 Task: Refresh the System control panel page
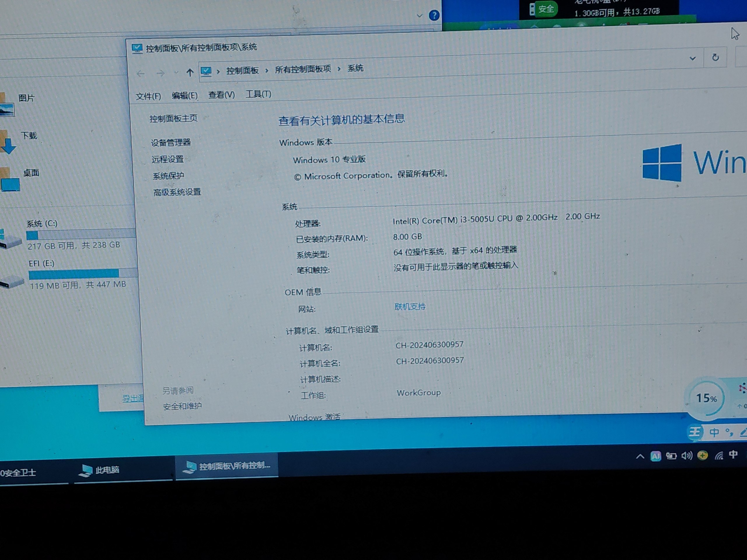tap(715, 57)
